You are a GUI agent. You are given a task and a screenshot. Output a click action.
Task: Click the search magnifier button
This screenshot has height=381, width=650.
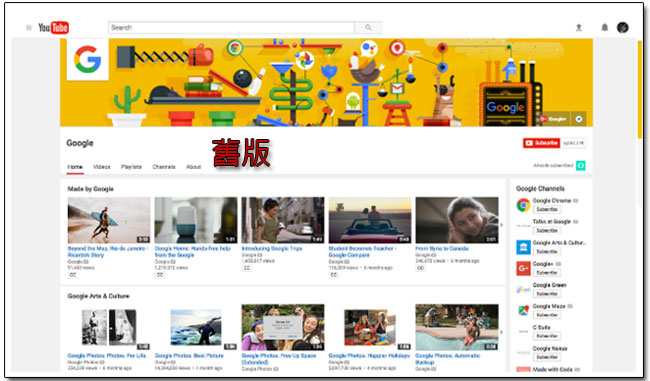tap(368, 28)
